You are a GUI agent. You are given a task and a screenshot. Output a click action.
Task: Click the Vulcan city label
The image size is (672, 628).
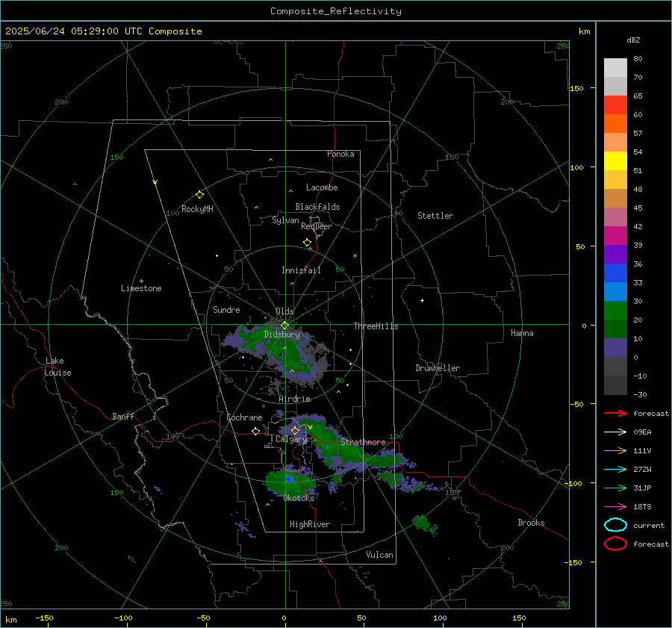click(380, 555)
